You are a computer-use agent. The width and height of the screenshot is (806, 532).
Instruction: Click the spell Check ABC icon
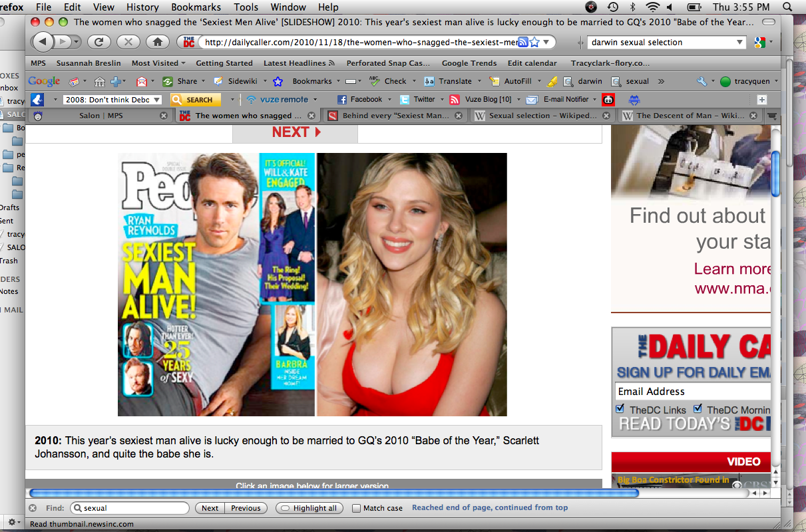[374, 81]
